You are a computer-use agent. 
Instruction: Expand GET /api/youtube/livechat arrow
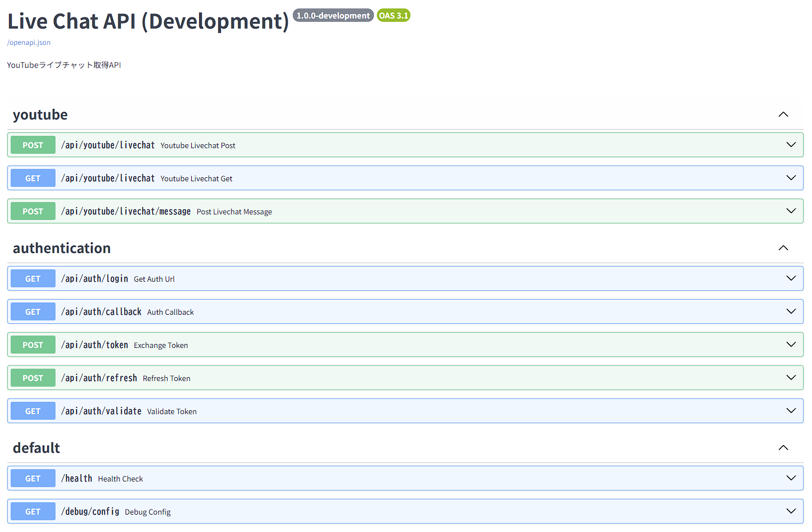(x=791, y=178)
